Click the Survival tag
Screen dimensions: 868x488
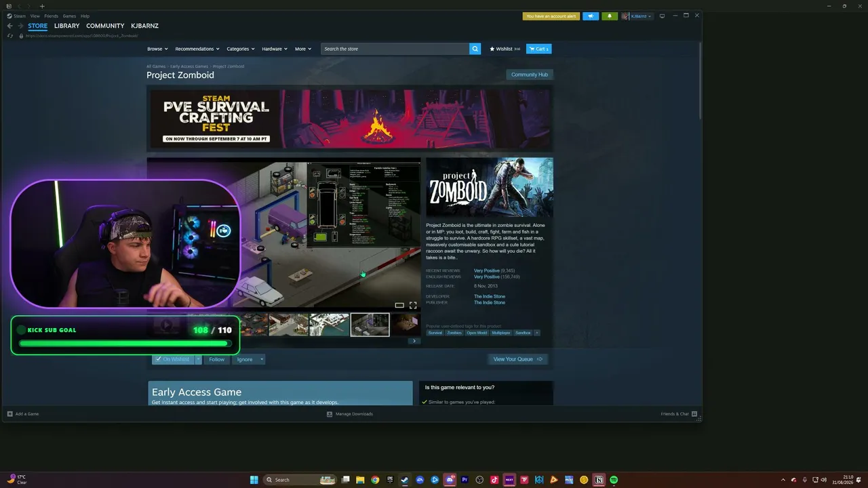435,333
